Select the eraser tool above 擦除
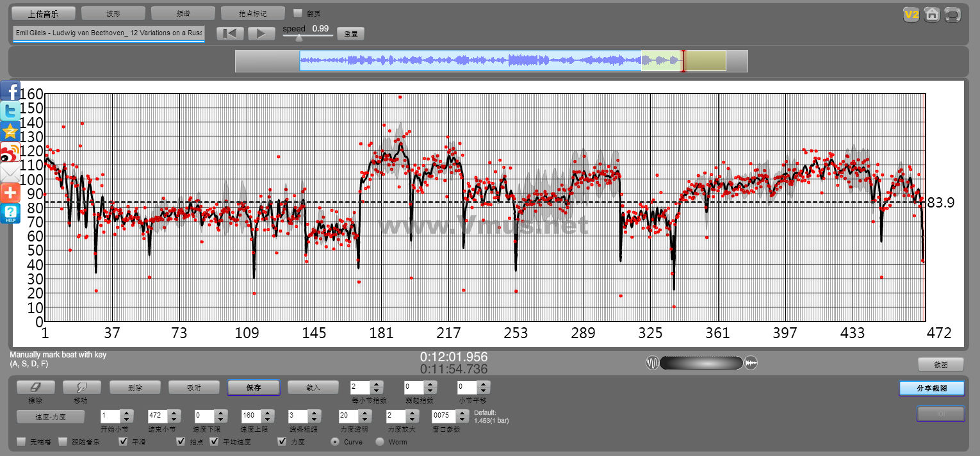Viewport: 980px width, 456px height. [36, 387]
